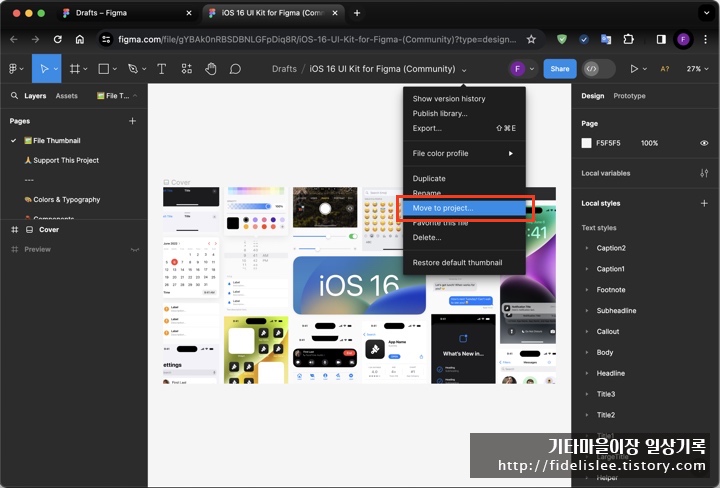Image resolution: width=720 pixels, height=488 pixels.
Task: Click the browser address bar URL
Action: pos(317,39)
